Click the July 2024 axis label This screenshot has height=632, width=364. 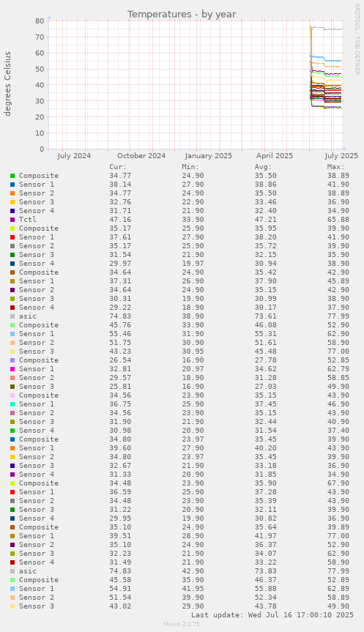click(x=74, y=155)
